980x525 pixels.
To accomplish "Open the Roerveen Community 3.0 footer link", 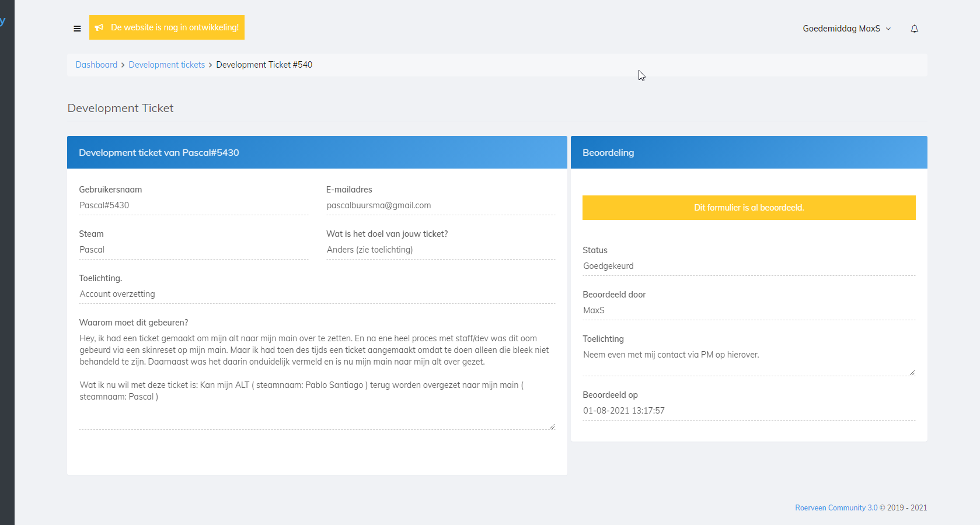I will coord(836,508).
